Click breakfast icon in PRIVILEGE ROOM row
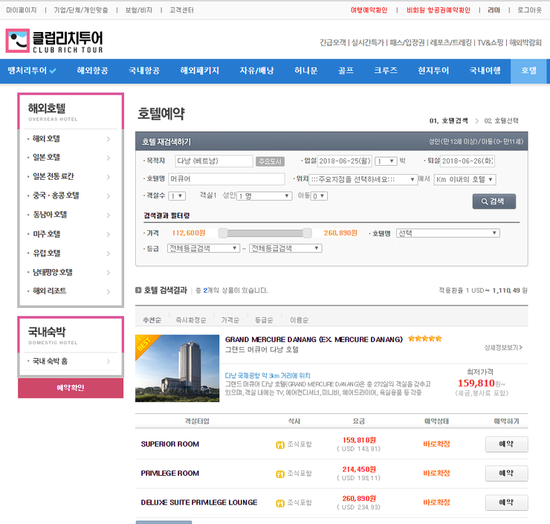This screenshot has height=524, width=550. [x=280, y=474]
